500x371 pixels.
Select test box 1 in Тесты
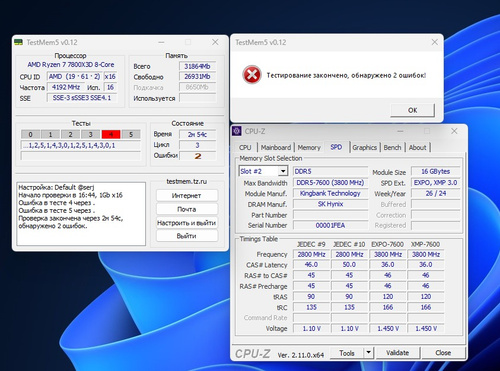[50, 134]
